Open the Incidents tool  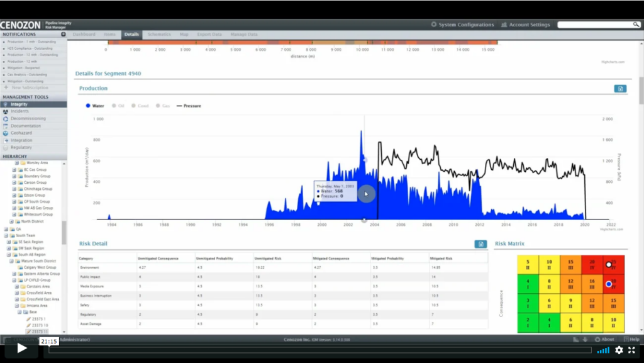click(19, 111)
